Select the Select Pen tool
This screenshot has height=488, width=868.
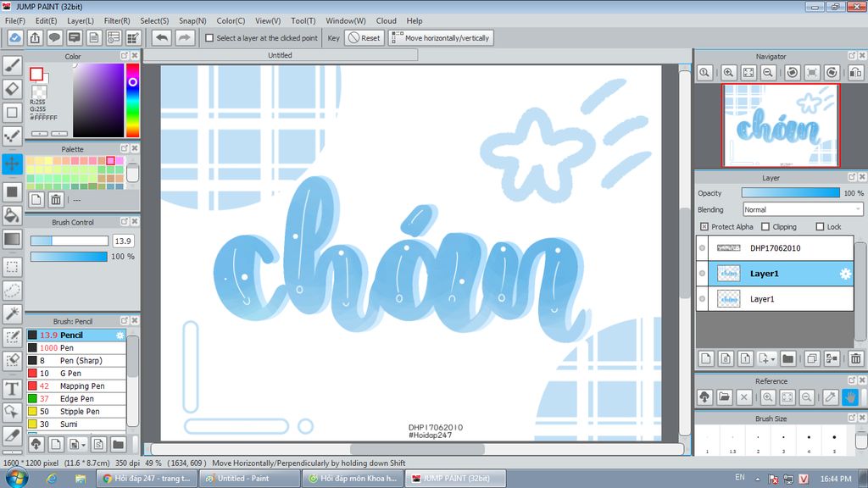(x=12, y=337)
